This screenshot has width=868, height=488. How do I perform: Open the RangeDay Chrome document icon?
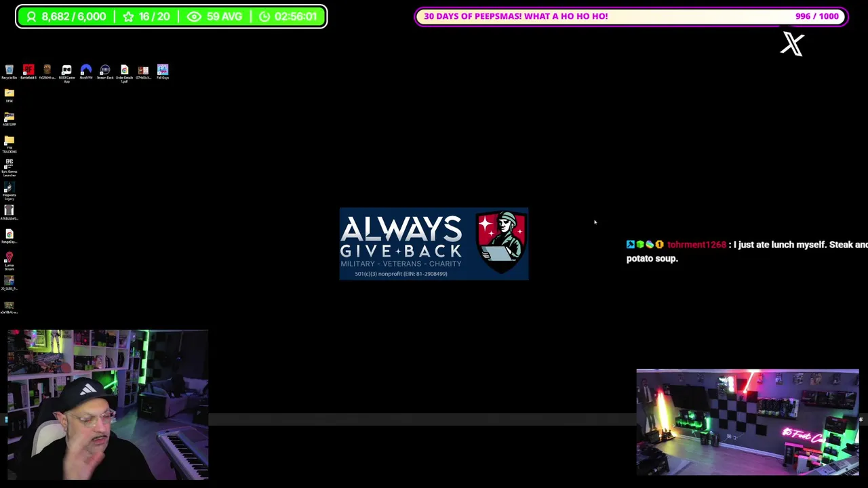click(x=9, y=237)
